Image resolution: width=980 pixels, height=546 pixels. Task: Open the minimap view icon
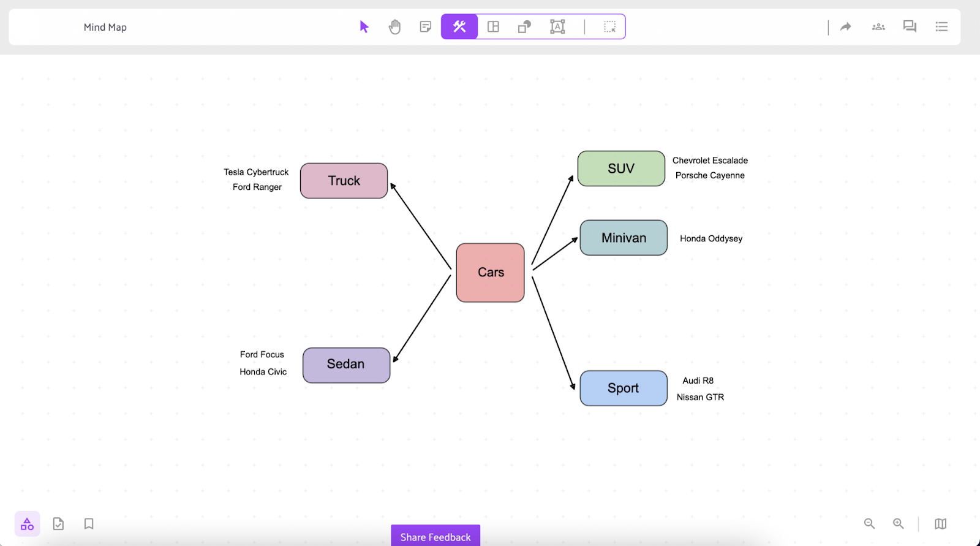pyautogui.click(x=941, y=524)
